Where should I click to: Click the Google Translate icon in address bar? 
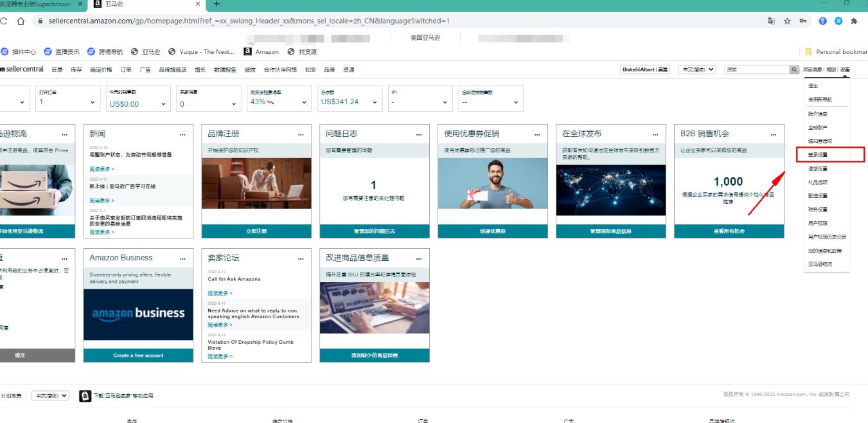coord(771,21)
